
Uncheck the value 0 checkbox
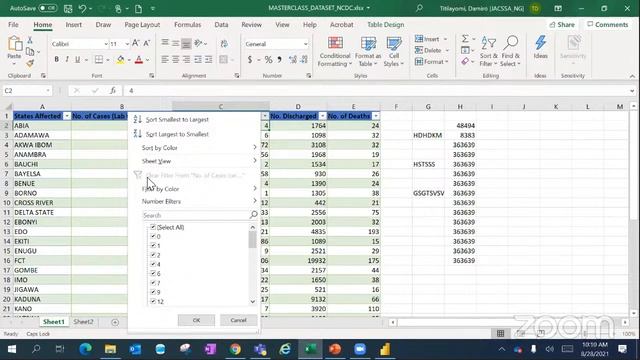(x=153, y=236)
